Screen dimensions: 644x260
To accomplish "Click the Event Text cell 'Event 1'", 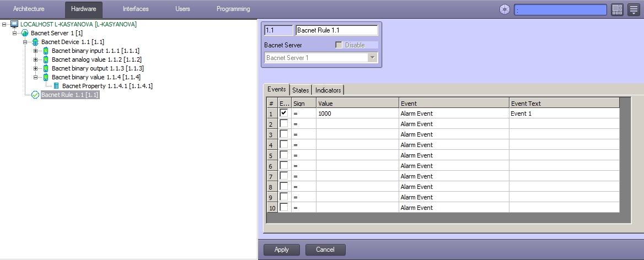I will pyautogui.click(x=564, y=113).
